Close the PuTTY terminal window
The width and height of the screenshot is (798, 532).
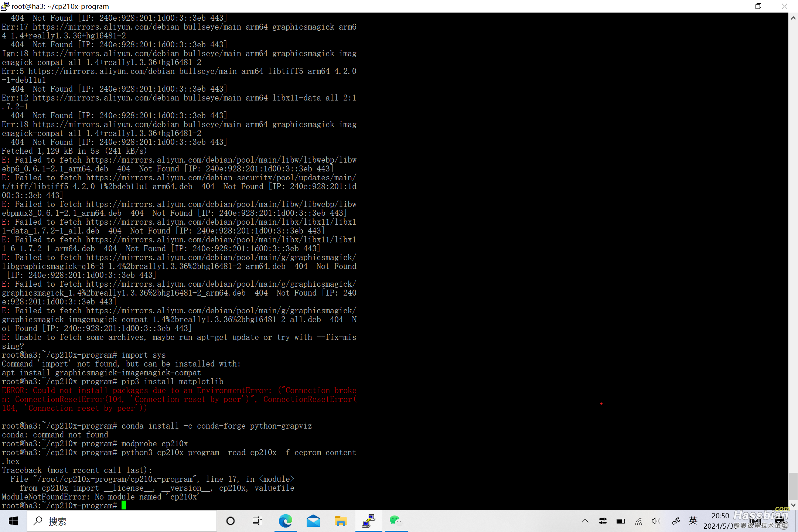coord(785,6)
